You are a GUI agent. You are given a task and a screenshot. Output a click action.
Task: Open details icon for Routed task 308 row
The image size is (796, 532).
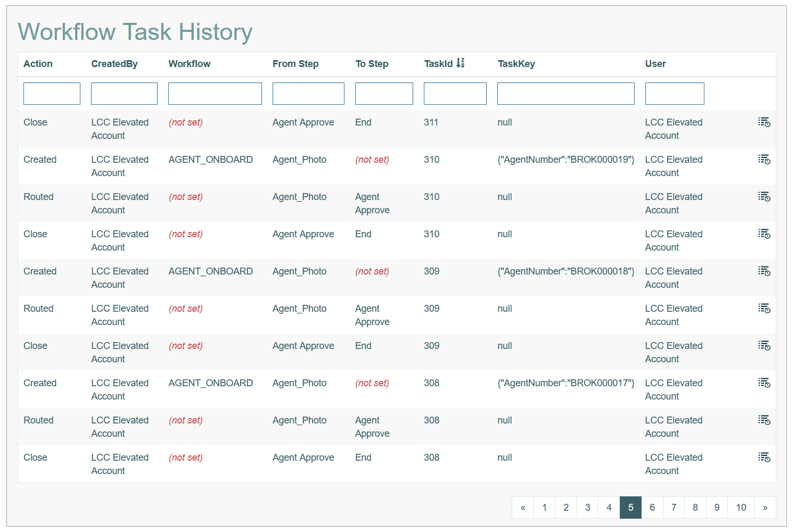[764, 420]
